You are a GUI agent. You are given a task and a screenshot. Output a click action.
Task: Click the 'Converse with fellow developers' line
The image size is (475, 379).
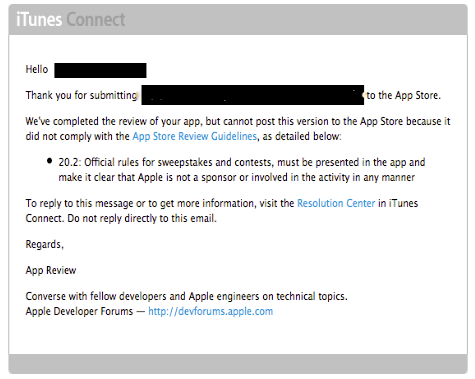pyautogui.click(x=187, y=296)
